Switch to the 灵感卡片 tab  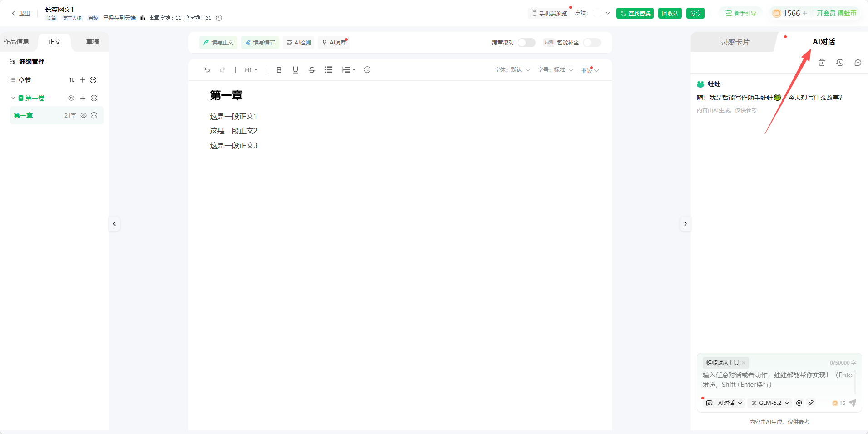click(x=735, y=42)
